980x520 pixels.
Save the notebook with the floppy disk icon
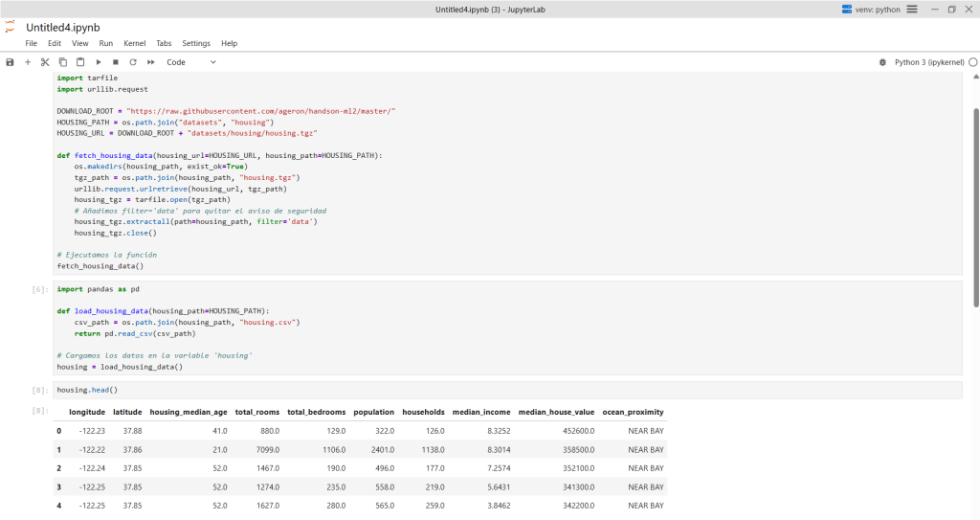click(10, 62)
